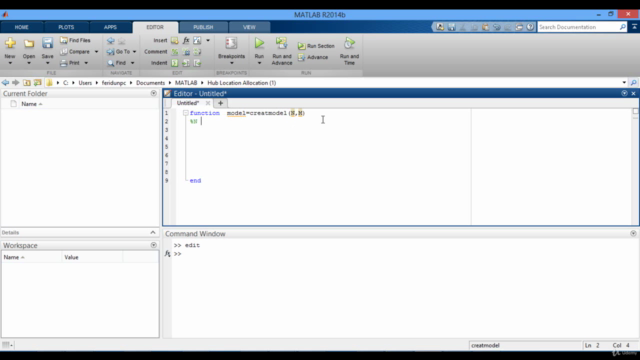This screenshot has height=360, width=640.
Task: Wrap comments with the third Comment icon
Action: click(197, 52)
